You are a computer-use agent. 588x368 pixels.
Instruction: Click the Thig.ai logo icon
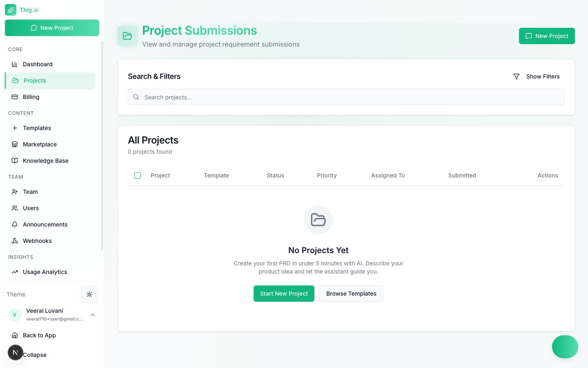point(11,9)
